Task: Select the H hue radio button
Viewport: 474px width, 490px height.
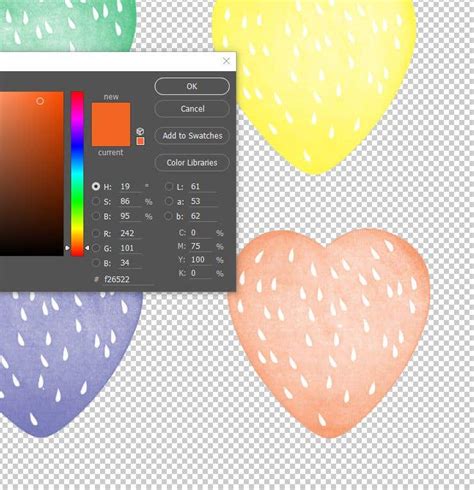Action: [x=96, y=186]
